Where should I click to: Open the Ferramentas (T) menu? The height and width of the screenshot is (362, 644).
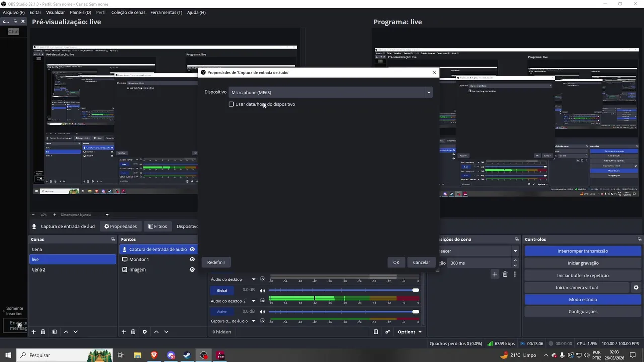click(167, 12)
